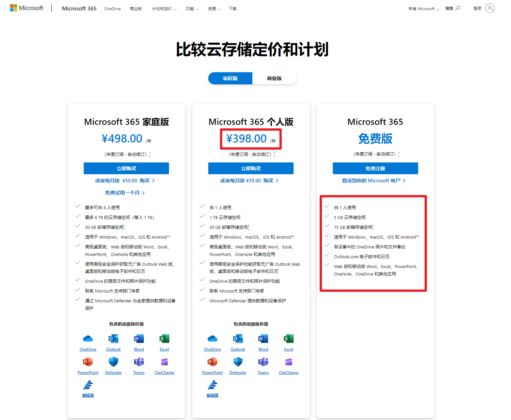Open OneDrive icon in 家庭版 card
Viewport: 511px width, 420px height.
point(88,339)
